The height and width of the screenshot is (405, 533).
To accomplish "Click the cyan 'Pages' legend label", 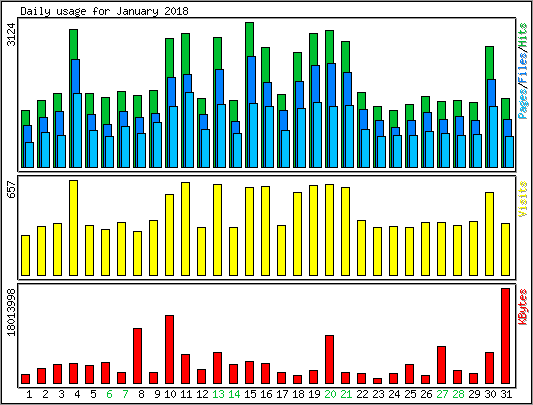I will tap(523, 103).
